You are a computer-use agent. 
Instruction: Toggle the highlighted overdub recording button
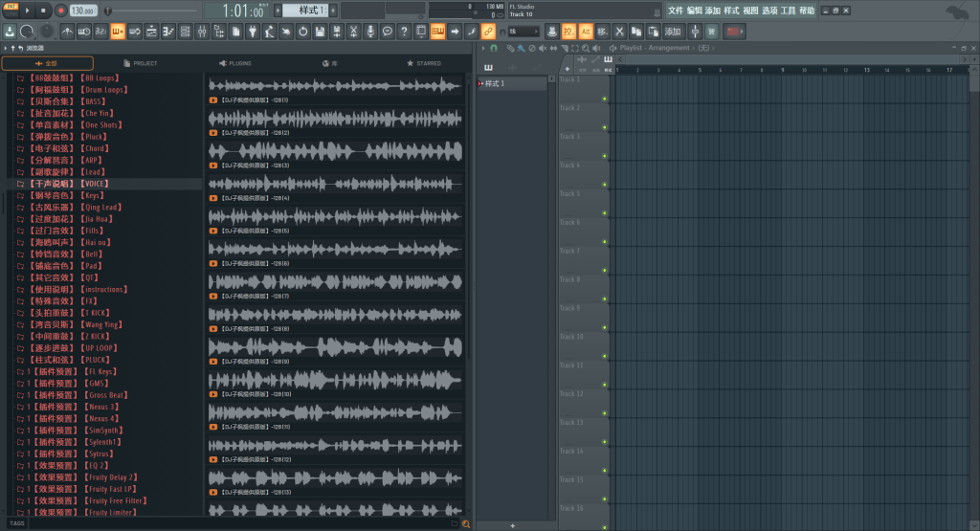(118, 32)
